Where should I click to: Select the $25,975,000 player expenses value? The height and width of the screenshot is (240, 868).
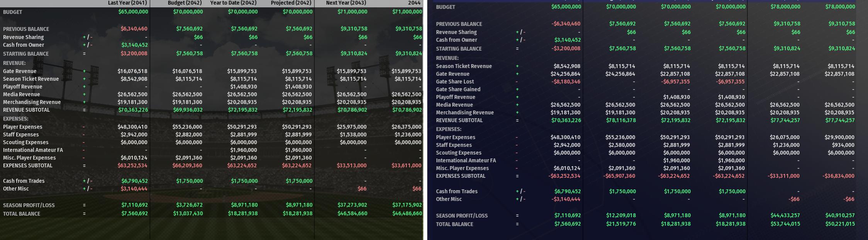click(x=351, y=127)
